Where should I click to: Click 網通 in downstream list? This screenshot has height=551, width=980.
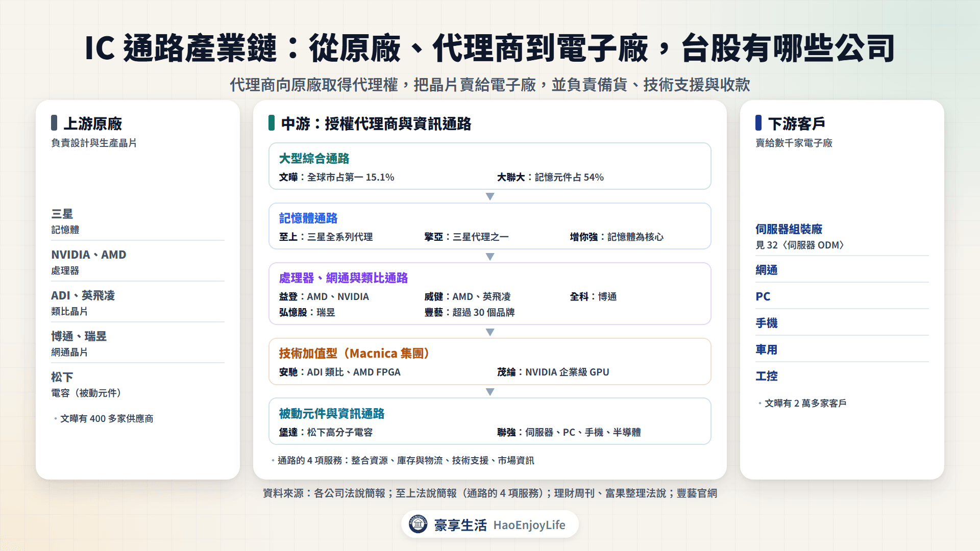point(767,270)
